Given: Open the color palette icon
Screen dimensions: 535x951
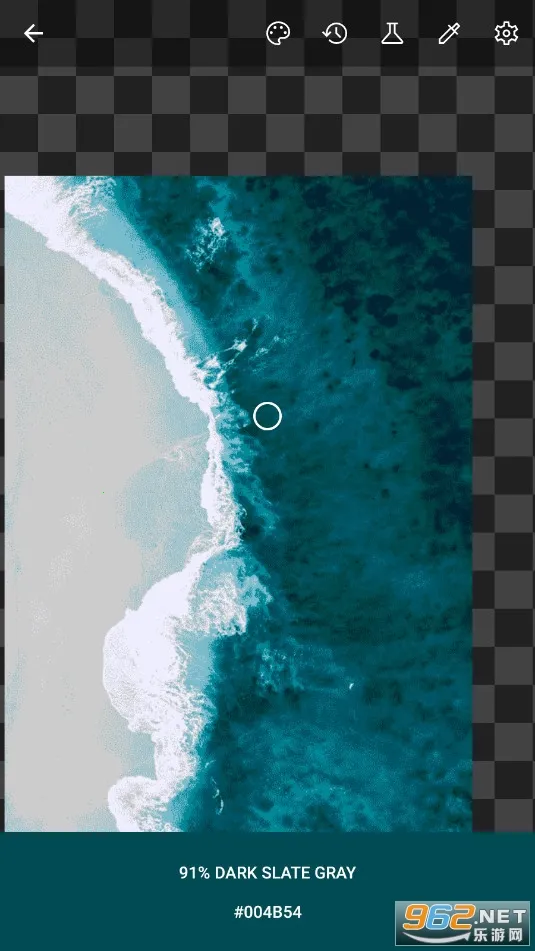Looking at the screenshot, I should pyautogui.click(x=278, y=33).
